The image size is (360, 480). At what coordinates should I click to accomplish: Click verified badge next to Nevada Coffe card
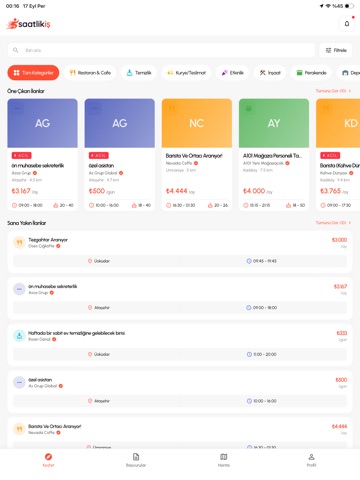(196, 163)
